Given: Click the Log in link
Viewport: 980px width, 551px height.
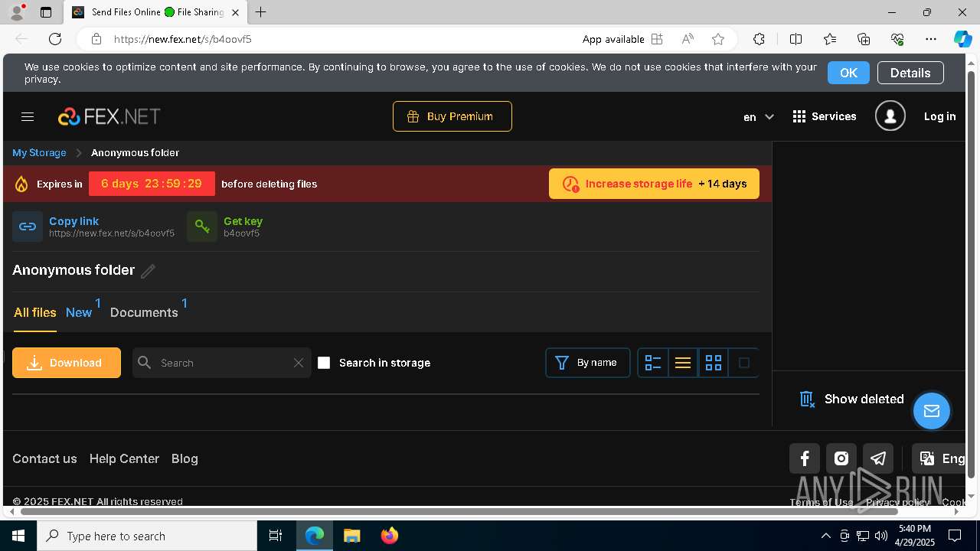Looking at the screenshot, I should 939,116.
